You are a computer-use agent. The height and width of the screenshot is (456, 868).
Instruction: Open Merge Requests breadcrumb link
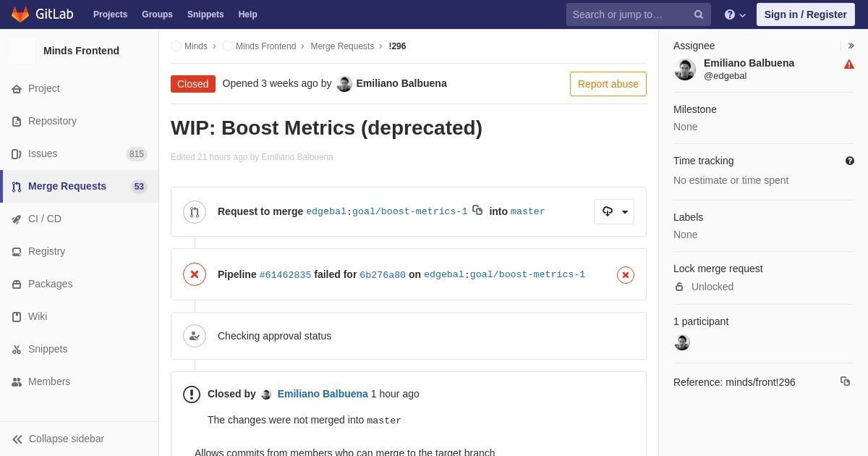click(x=342, y=46)
